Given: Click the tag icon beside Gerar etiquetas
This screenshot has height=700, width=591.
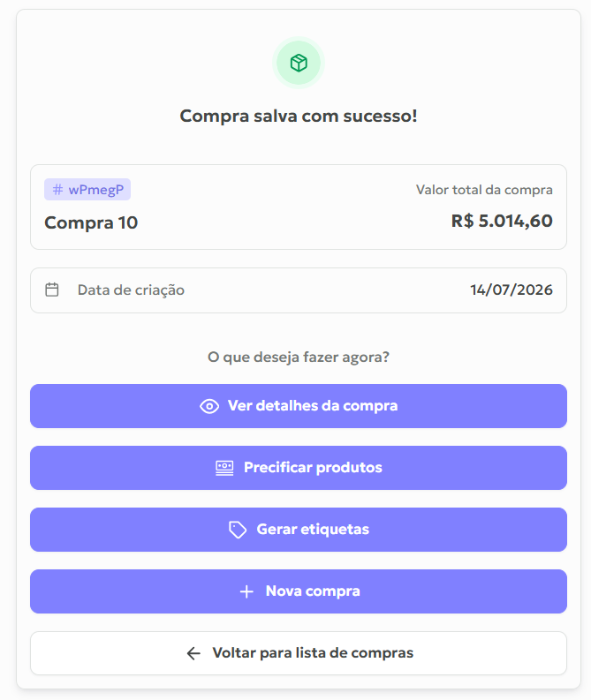Looking at the screenshot, I should coord(238,530).
